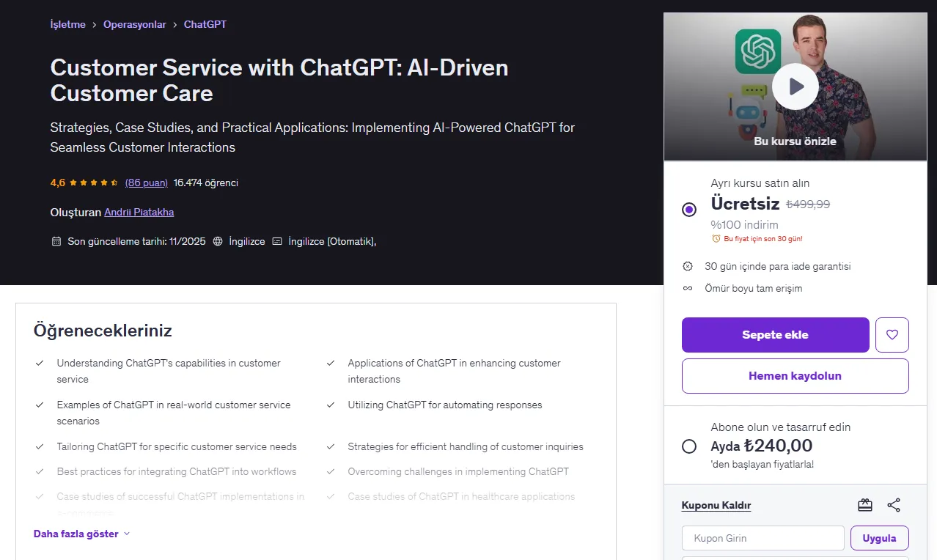Select the Abone olun subscription option
The height and width of the screenshot is (560, 937).
689,446
